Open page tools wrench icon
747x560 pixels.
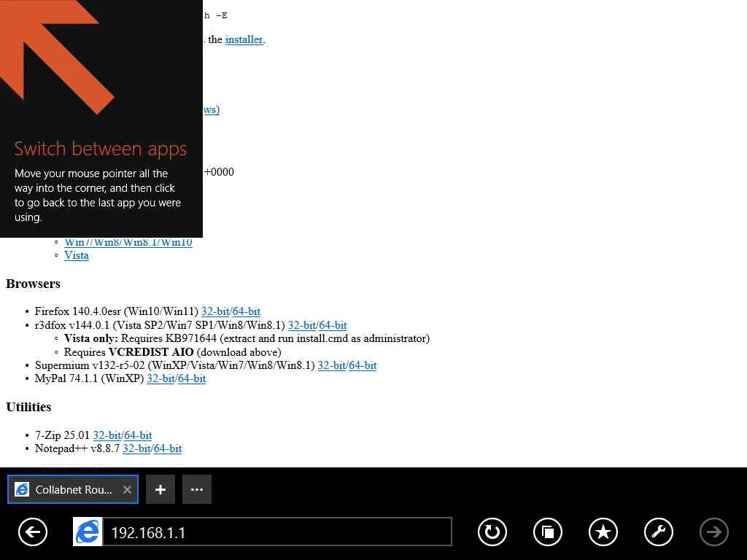[x=659, y=532]
